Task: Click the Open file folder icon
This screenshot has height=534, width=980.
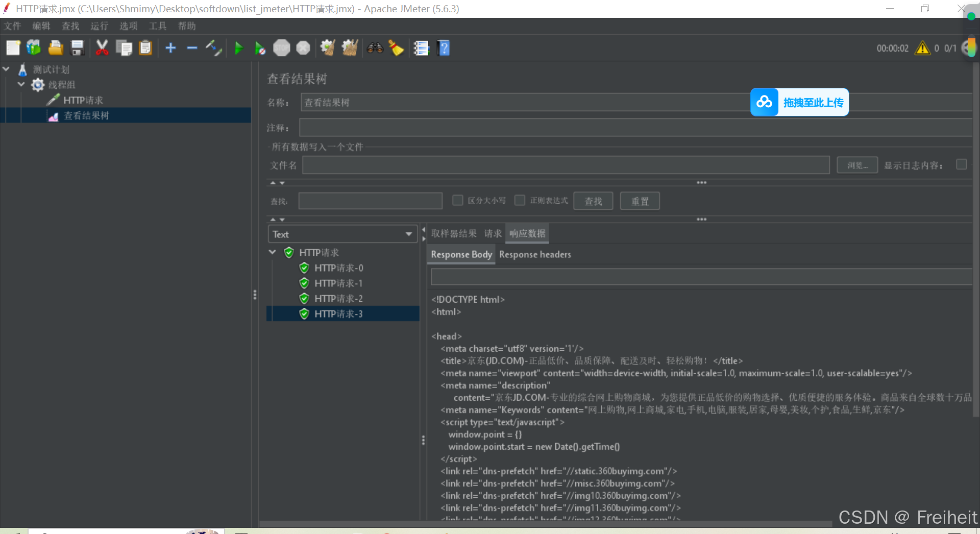Action: [56, 48]
